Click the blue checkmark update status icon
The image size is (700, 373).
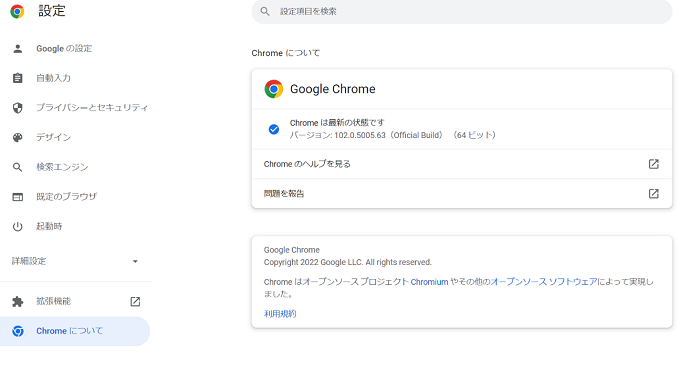tap(274, 129)
